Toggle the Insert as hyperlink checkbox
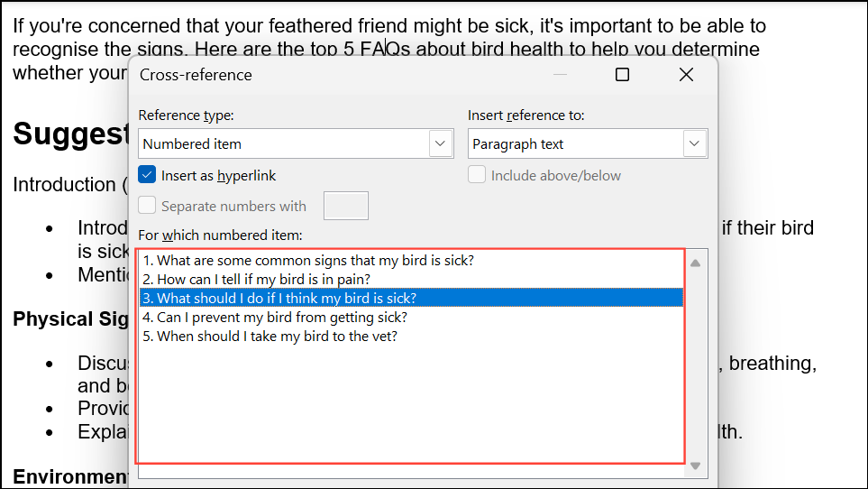Viewport: 868px width, 489px height. [148, 175]
